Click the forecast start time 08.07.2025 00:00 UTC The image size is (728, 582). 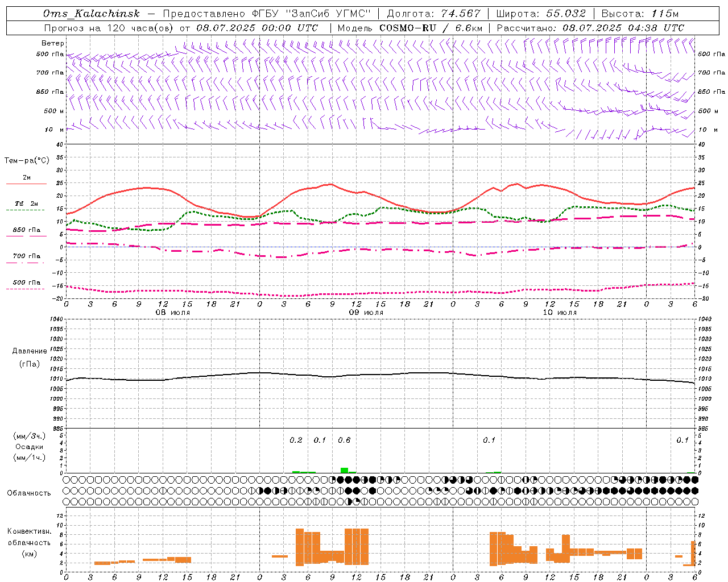point(257,28)
